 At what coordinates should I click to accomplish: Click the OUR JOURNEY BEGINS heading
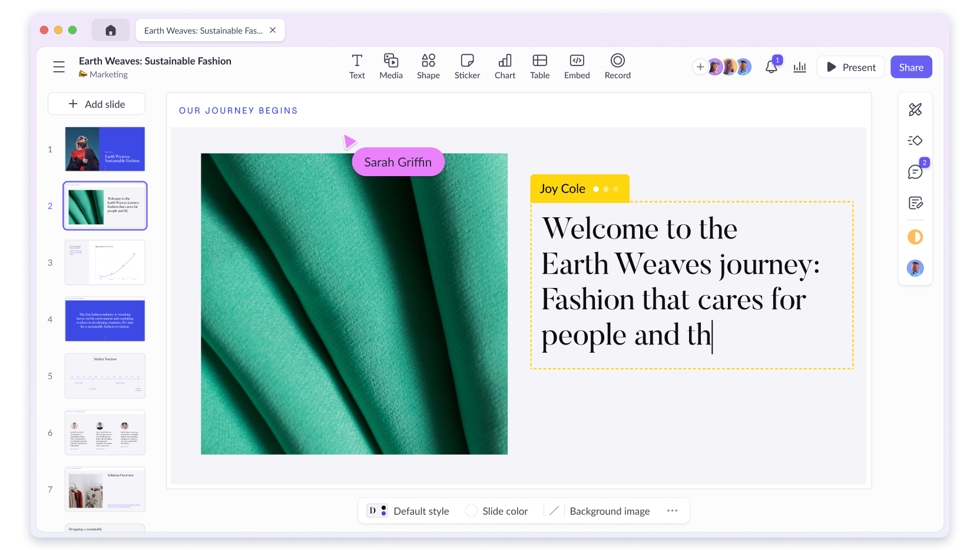point(238,111)
